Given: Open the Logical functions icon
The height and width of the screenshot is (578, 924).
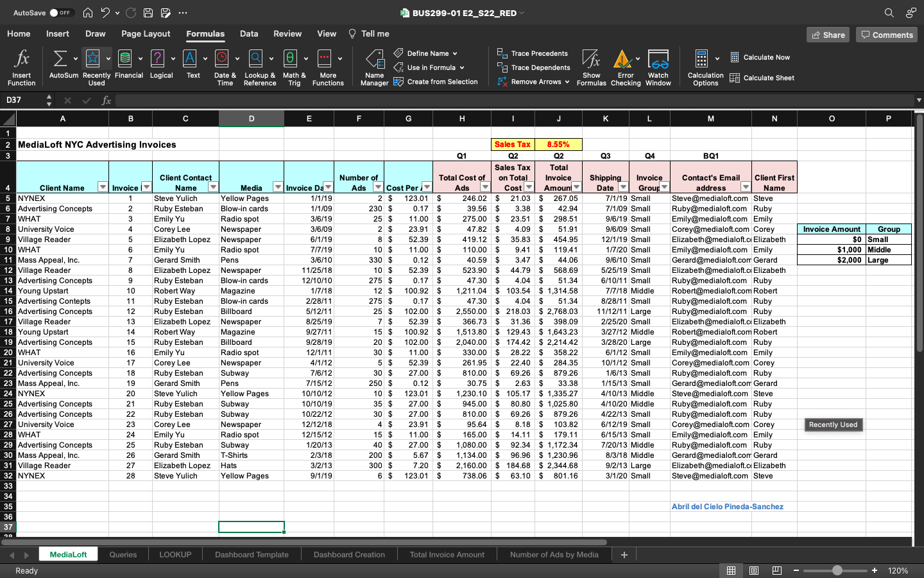Looking at the screenshot, I should [x=157, y=59].
